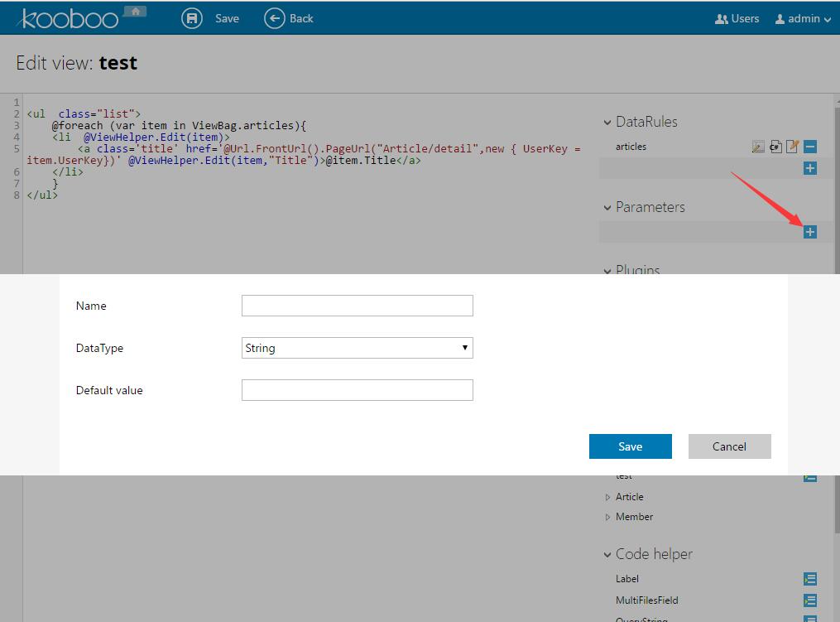Image resolution: width=840 pixels, height=622 pixels.
Task: Click into the Default value field
Action: click(x=358, y=390)
